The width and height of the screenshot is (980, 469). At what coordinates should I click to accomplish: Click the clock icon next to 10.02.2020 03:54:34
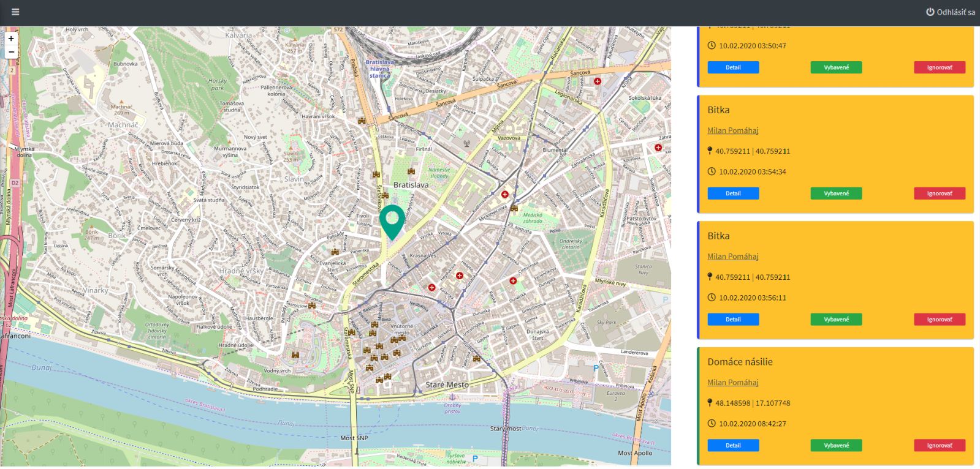coord(712,171)
